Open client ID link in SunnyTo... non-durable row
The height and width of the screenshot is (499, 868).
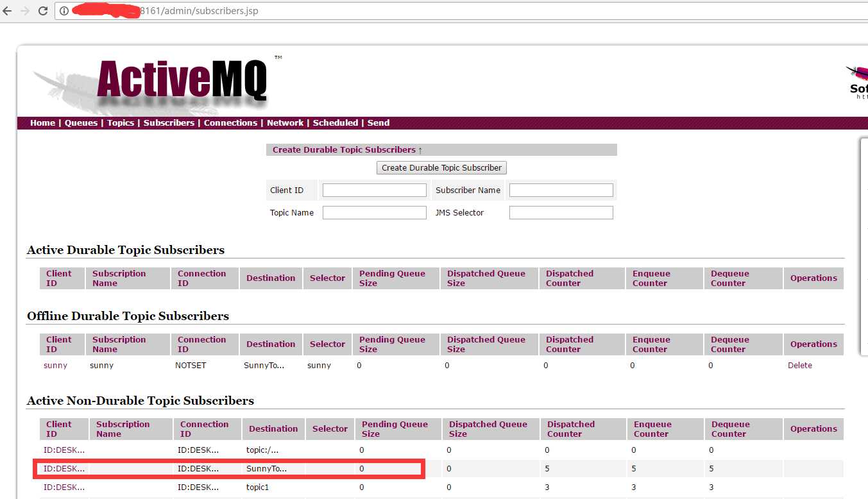click(x=64, y=469)
